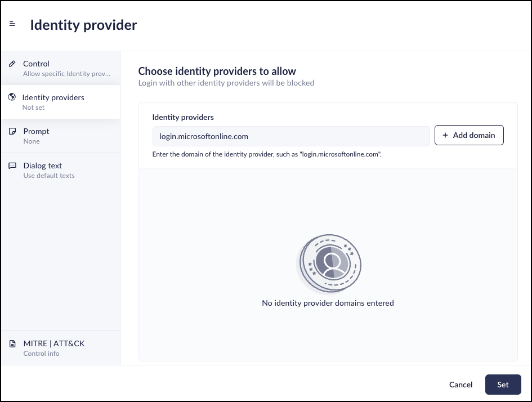Cancel the identity provider dialog

tap(461, 385)
